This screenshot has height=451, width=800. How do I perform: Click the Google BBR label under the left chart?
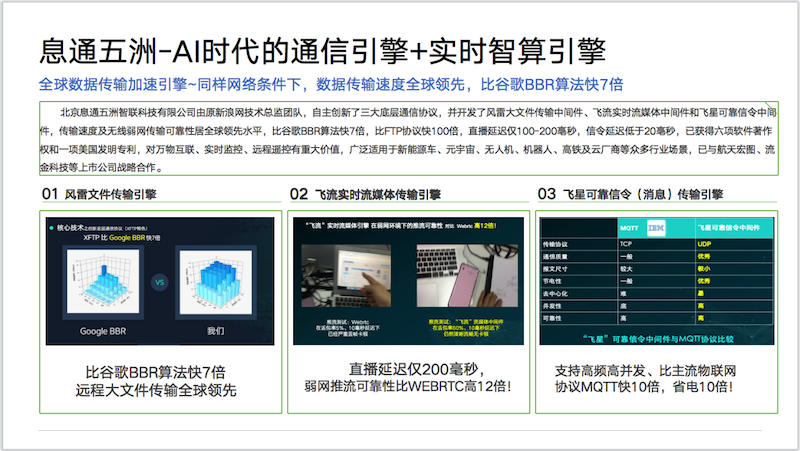tap(103, 331)
